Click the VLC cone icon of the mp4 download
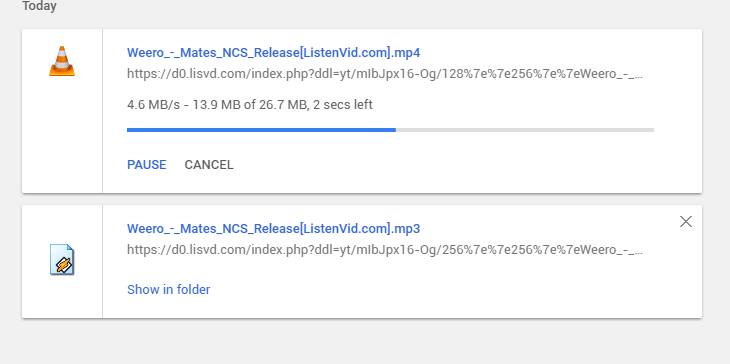This screenshot has height=364, width=730. click(x=62, y=61)
